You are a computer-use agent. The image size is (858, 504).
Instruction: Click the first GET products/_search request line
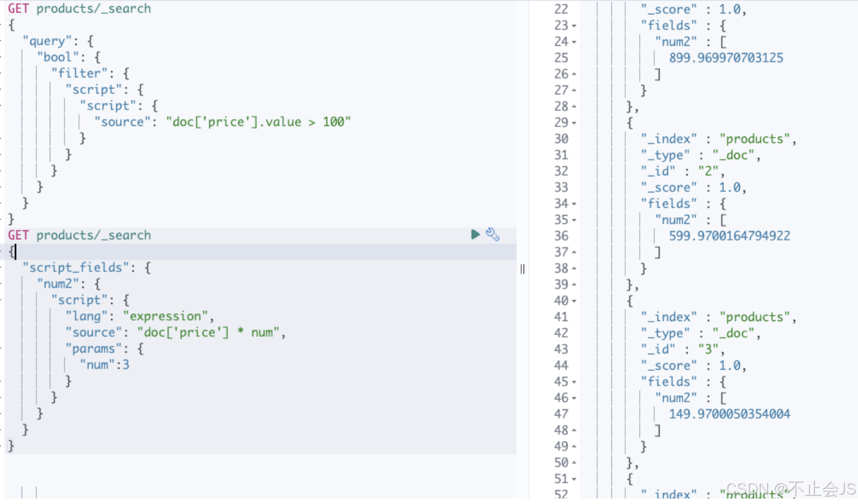79,8
